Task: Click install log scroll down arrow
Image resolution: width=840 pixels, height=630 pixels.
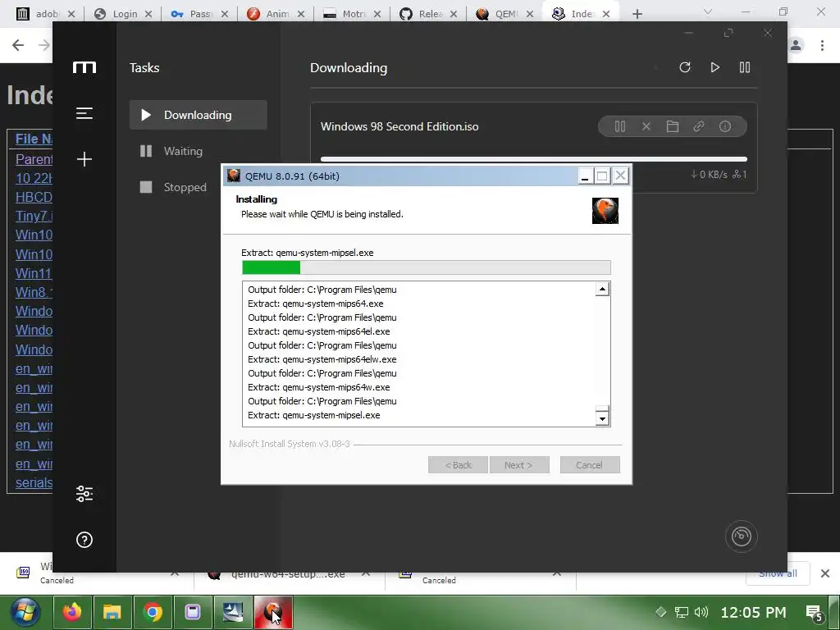Action: click(602, 419)
